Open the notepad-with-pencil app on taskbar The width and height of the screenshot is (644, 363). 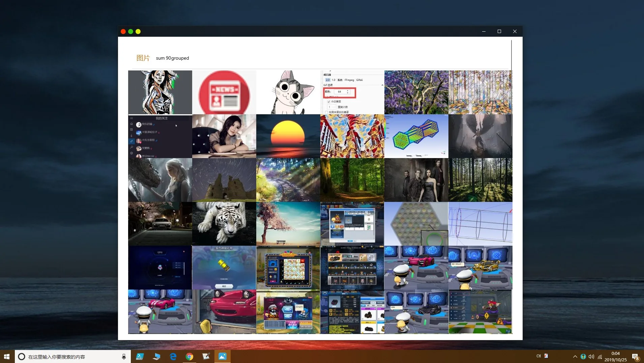pos(206,356)
